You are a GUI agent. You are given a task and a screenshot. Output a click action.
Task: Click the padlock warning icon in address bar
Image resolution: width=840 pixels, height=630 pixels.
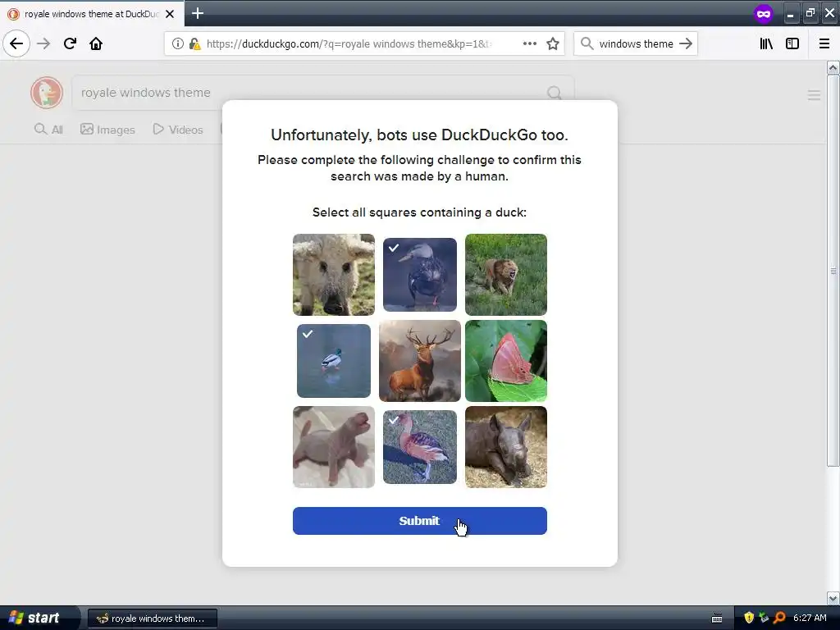click(194, 43)
